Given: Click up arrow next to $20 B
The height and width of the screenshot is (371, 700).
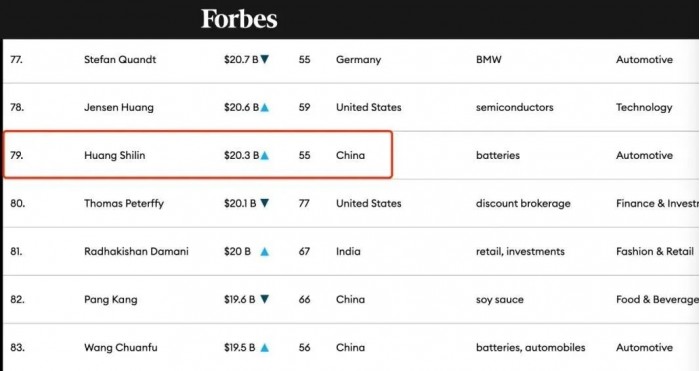Looking at the screenshot, I should tap(265, 251).
